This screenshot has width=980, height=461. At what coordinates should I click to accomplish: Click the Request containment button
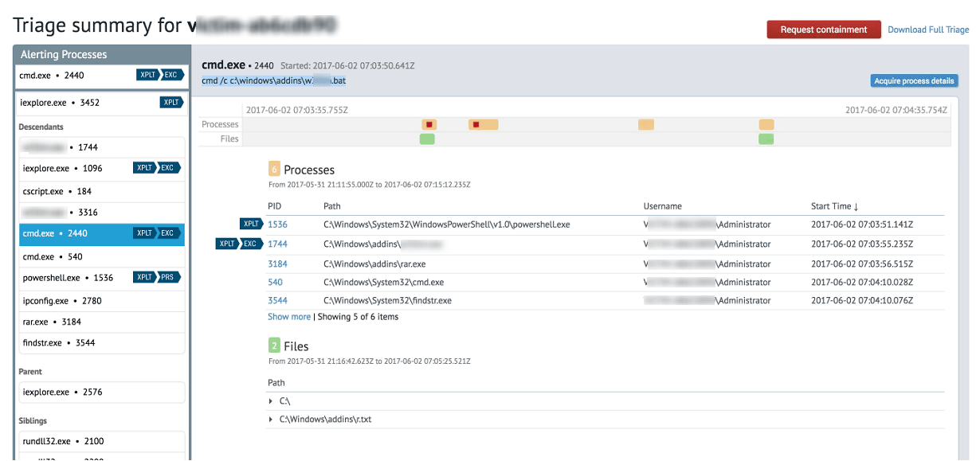pos(824,29)
